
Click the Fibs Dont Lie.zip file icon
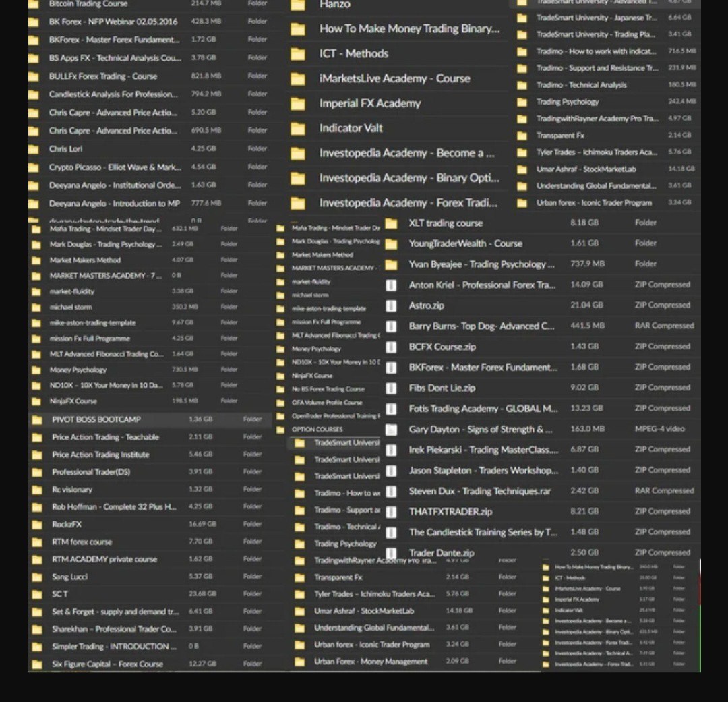tap(391, 388)
